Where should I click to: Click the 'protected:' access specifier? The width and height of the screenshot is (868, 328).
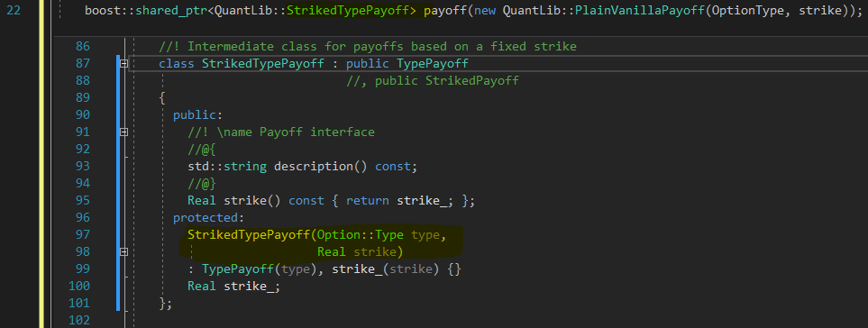coord(209,218)
